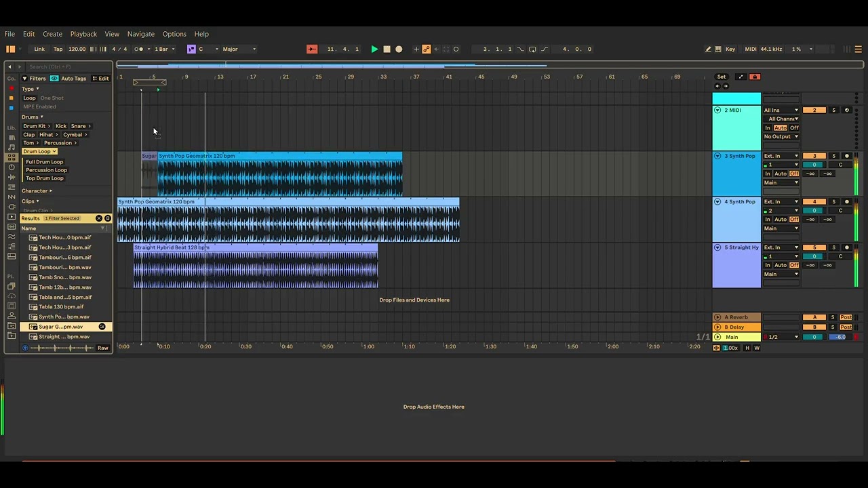Toggle Draw Mode pencil
Viewport: 868px width, 488px height.
(x=708, y=49)
